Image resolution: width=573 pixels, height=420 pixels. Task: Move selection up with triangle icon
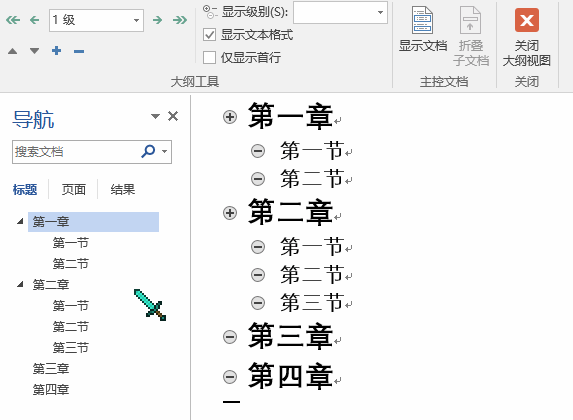tap(12, 51)
